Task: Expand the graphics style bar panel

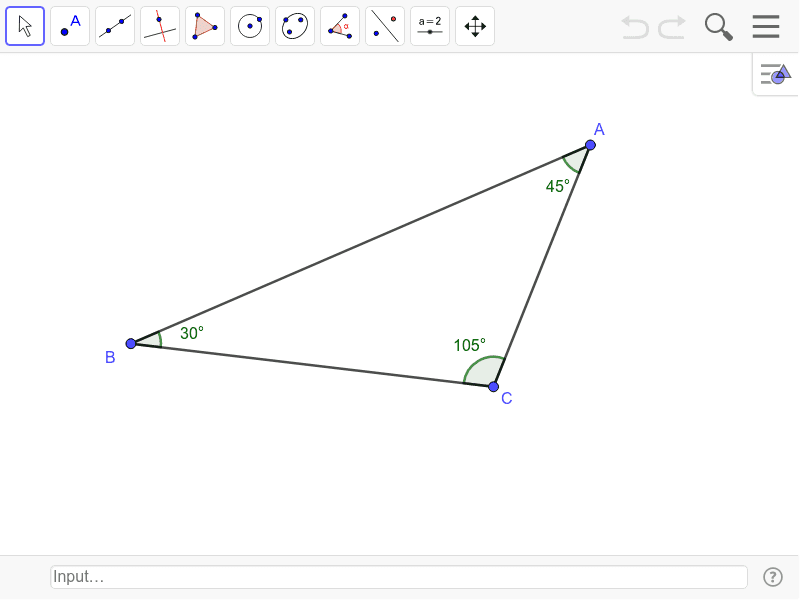Action: (775, 73)
